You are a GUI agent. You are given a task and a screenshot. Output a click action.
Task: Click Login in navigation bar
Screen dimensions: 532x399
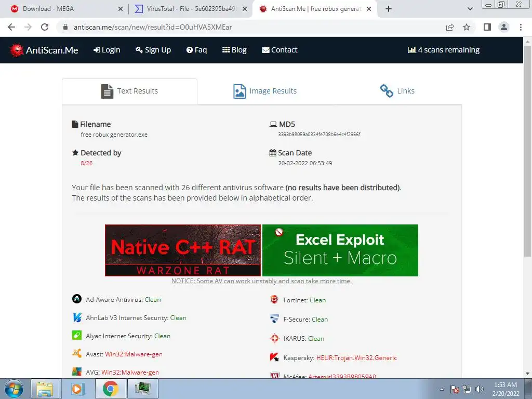(x=107, y=50)
